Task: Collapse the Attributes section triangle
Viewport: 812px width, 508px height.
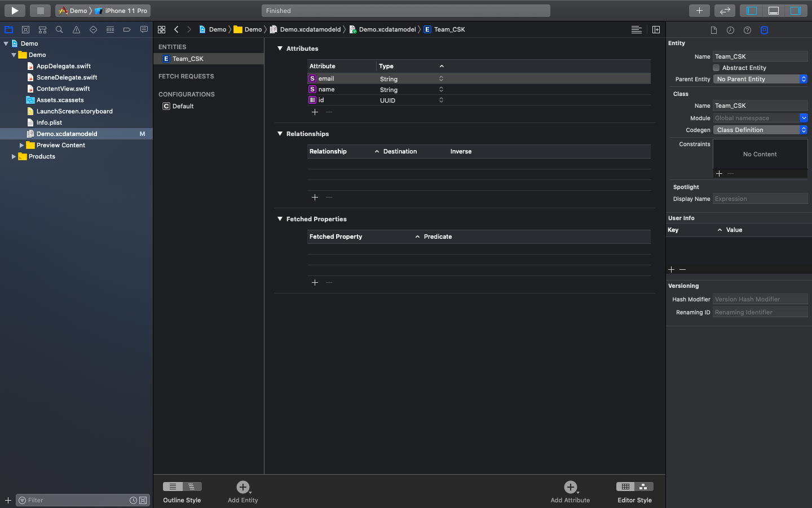Action: click(x=280, y=49)
